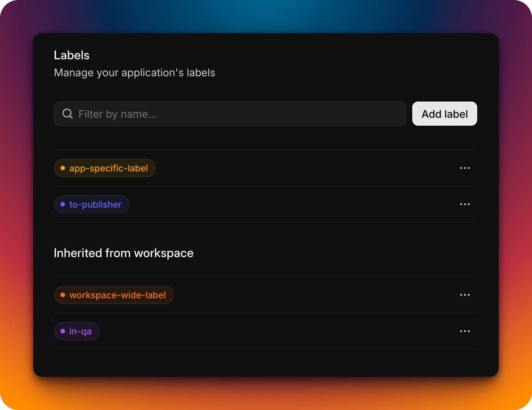Open ellipsis menu for workspace-wide-label
Image resolution: width=532 pixels, height=410 pixels.
tap(465, 295)
